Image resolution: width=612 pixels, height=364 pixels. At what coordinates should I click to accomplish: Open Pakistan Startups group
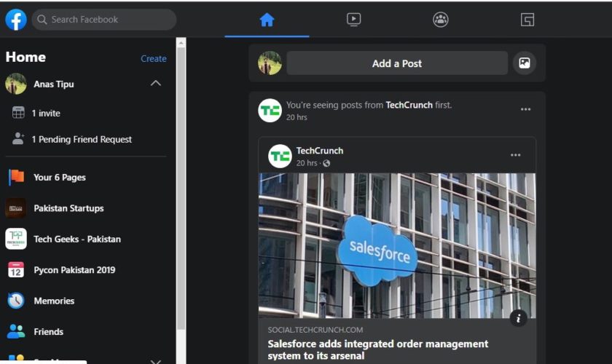click(x=68, y=208)
